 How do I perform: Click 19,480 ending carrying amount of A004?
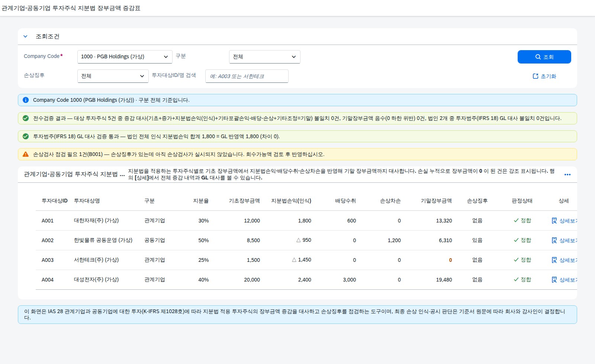[444, 280]
